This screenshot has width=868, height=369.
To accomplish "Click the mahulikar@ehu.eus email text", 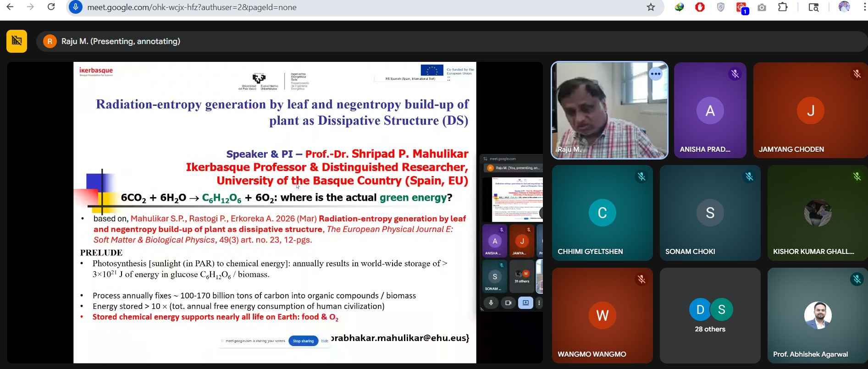I will (399, 338).
